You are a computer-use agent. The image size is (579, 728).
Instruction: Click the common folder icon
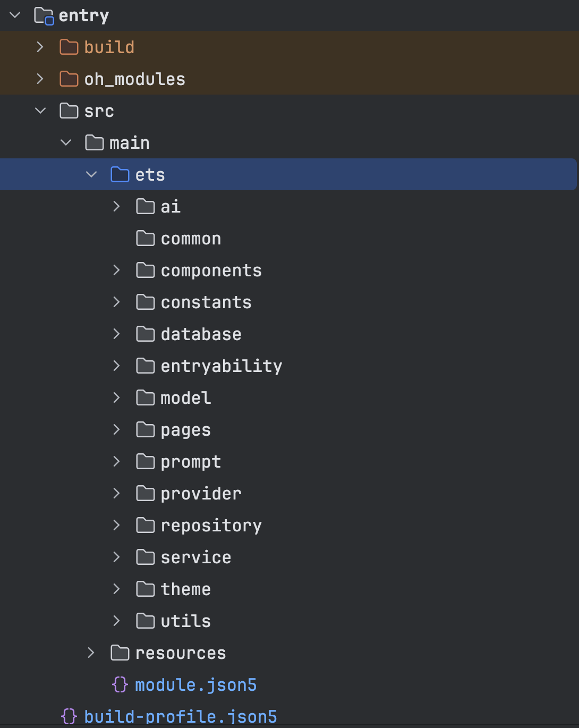point(146,239)
